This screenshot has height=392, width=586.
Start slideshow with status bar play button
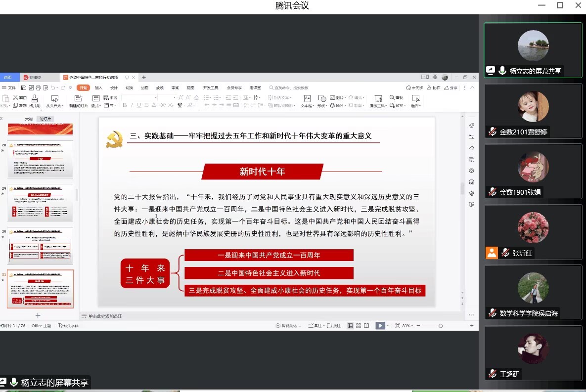click(379, 326)
